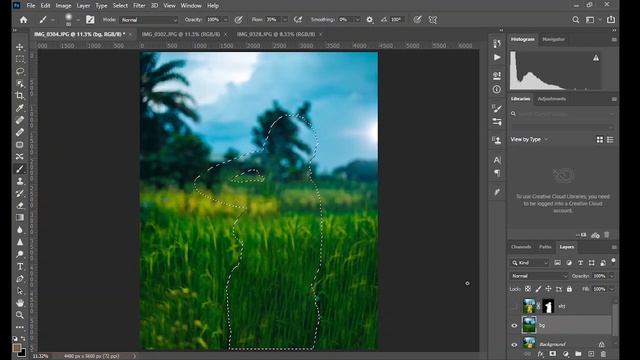Open the Paragraph panel icon

[x=497, y=173]
